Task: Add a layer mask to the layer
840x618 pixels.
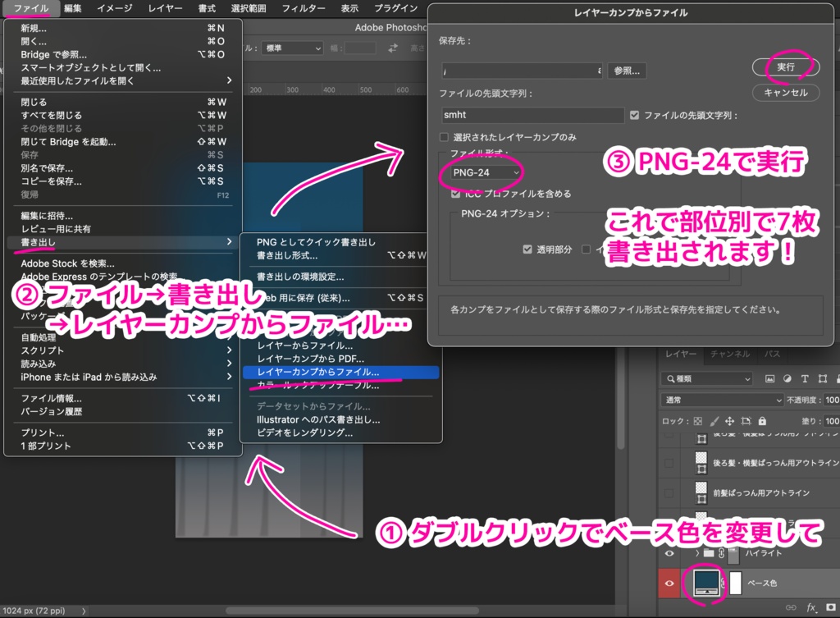Action: (830, 607)
